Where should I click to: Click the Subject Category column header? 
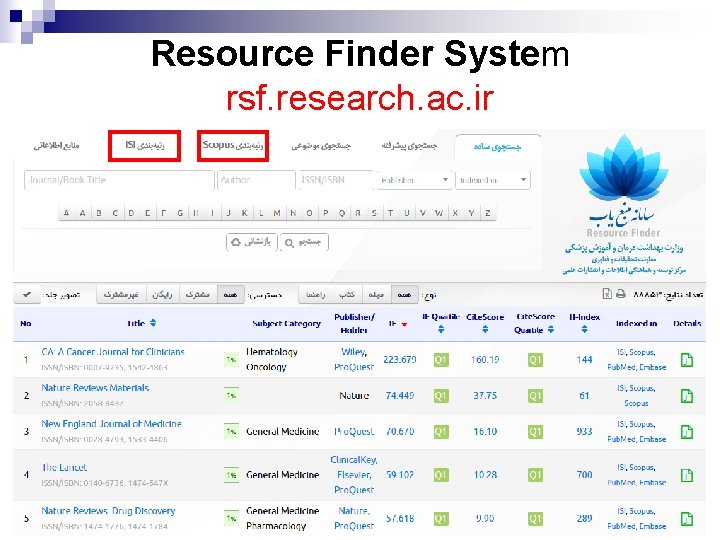pos(287,324)
